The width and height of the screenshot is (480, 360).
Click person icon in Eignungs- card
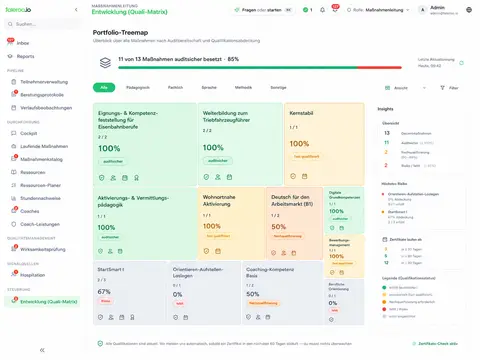(113, 178)
